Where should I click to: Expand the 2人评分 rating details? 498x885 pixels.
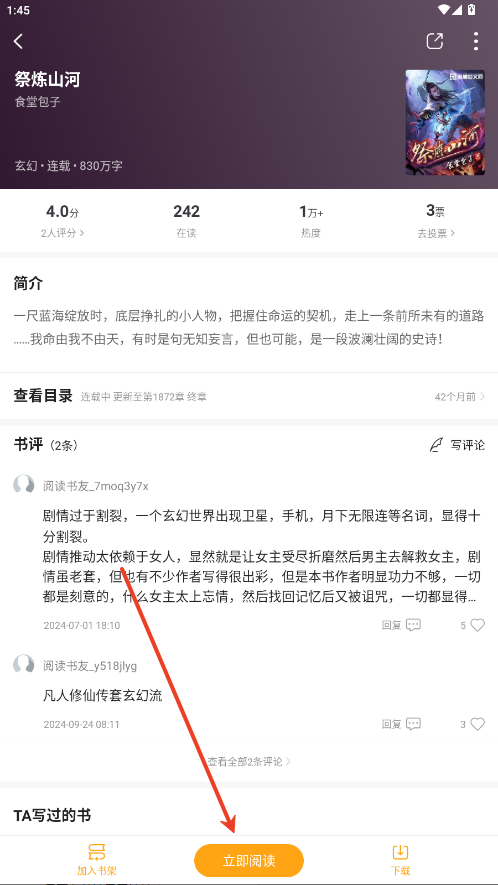coord(62,233)
